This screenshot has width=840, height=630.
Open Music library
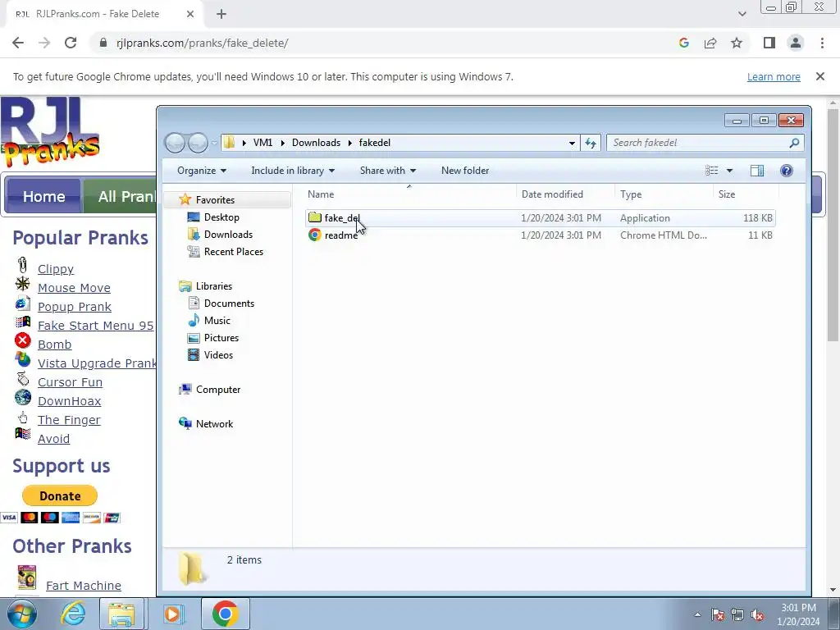pyautogui.click(x=217, y=321)
